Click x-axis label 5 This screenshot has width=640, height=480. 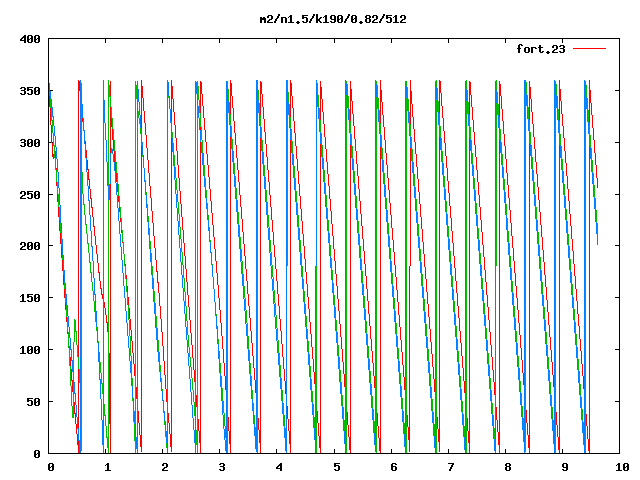[337, 467]
